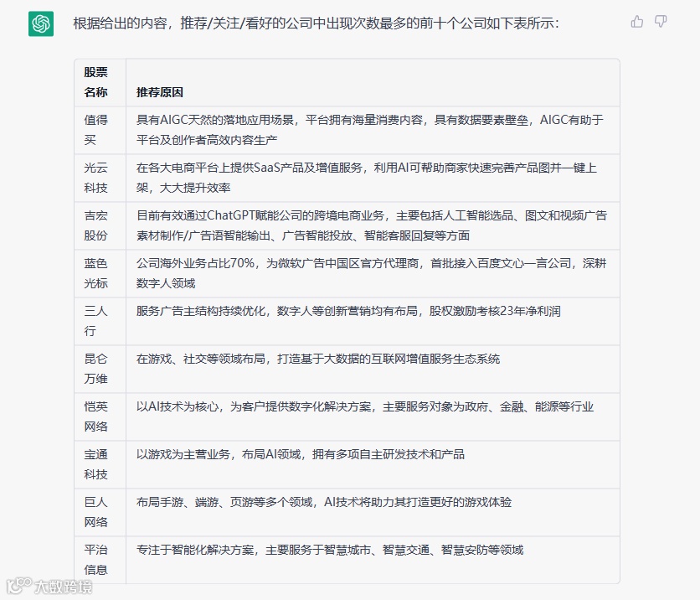This screenshot has height=600, width=700.
Task: Click the reason text starting 目前有效通过ChatGPT赋能
Action: point(372,225)
